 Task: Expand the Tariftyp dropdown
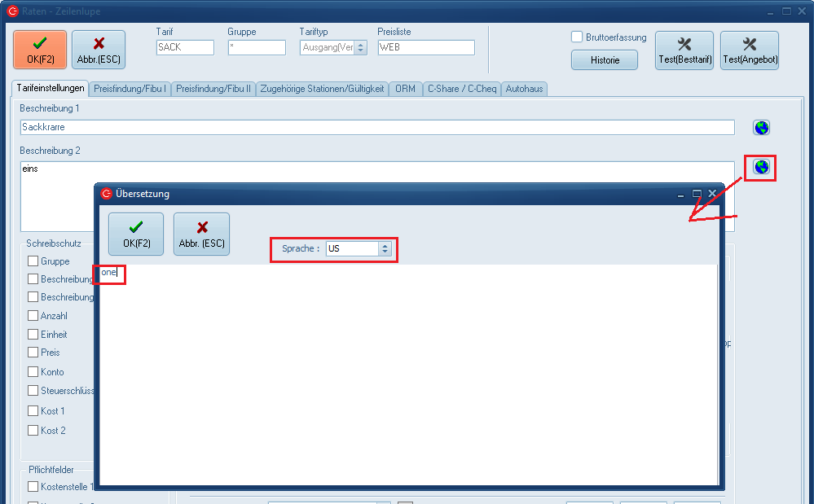point(361,48)
